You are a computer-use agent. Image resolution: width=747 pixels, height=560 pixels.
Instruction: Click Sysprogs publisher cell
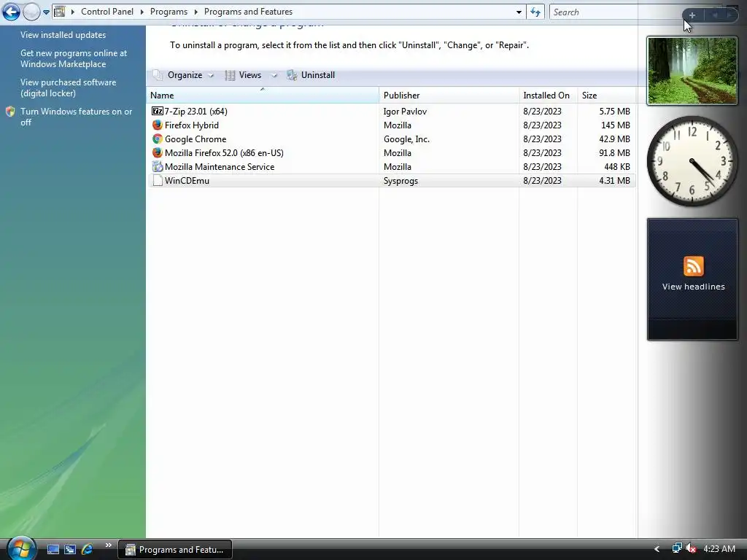(400, 181)
